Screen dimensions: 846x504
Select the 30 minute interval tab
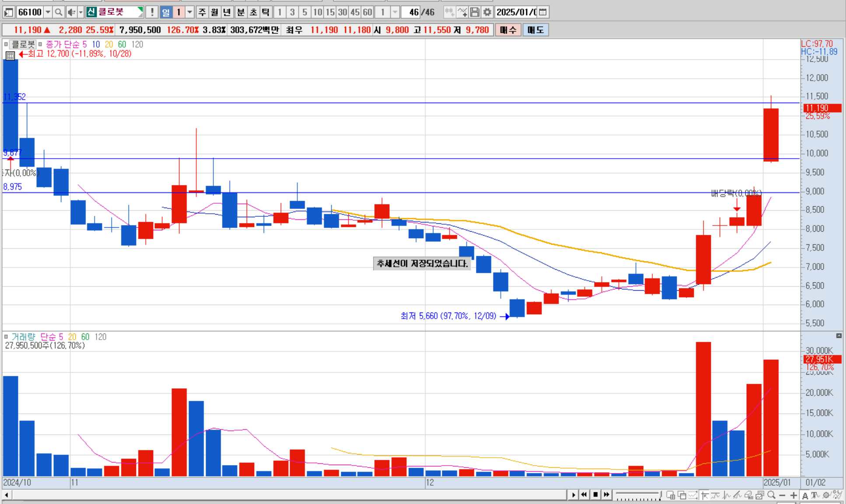(x=343, y=12)
